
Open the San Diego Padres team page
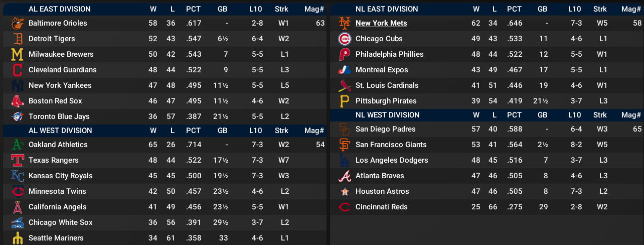pyautogui.click(x=385, y=129)
